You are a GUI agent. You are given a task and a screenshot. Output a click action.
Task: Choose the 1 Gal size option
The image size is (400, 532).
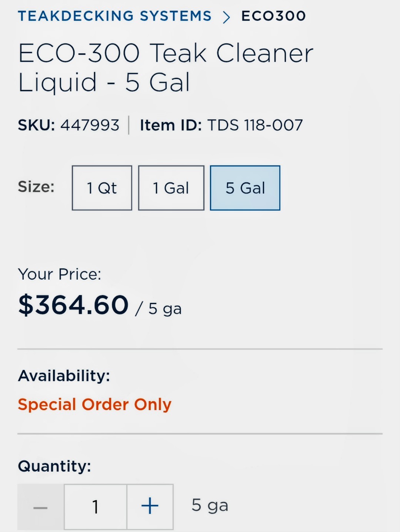(171, 188)
